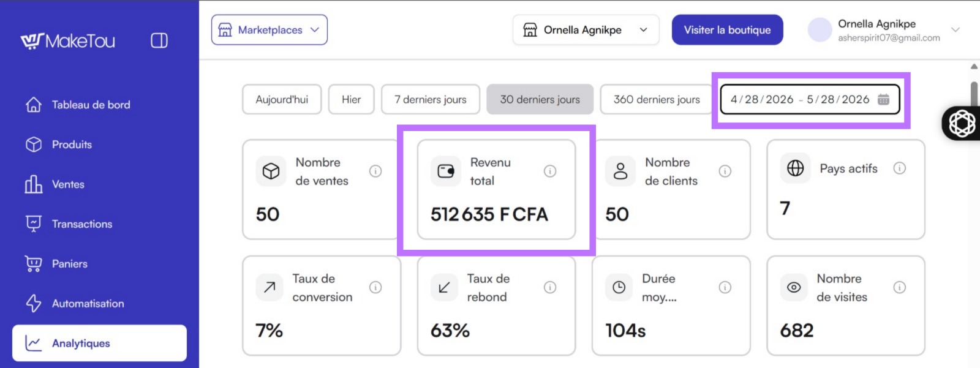This screenshot has width=980, height=368.
Task: Click the store icon in Marketplaces button
Action: pos(225,30)
